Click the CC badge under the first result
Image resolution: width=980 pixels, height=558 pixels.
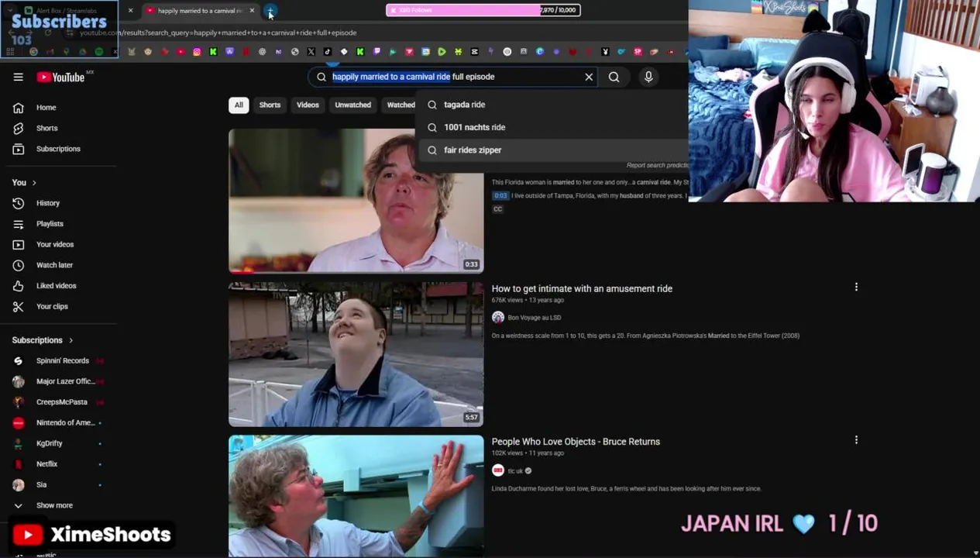(x=497, y=209)
